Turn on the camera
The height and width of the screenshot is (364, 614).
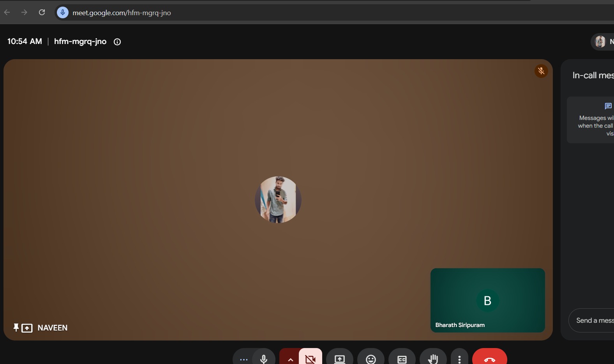click(311, 359)
